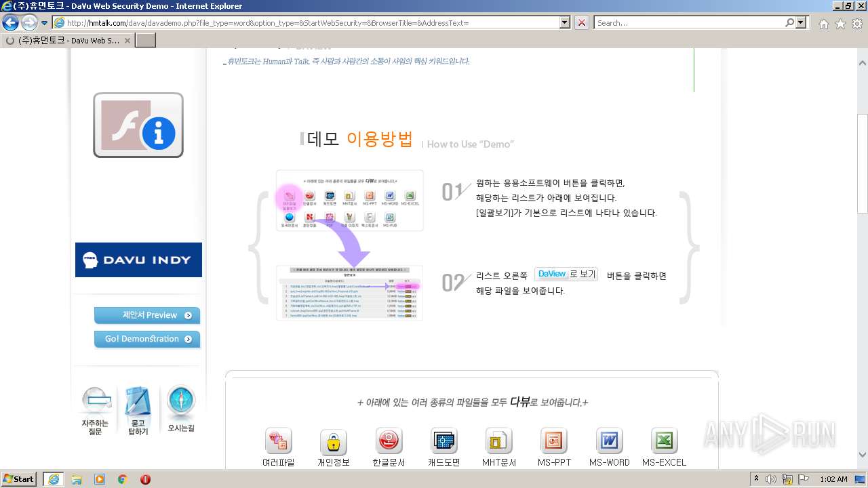Open 오시는길 compass directions icon

[180, 409]
